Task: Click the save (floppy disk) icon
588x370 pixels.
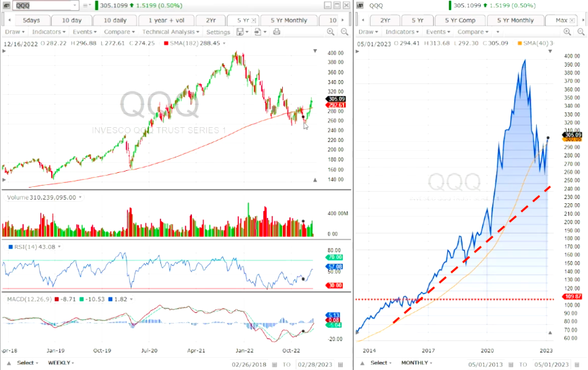Action: click(240, 32)
